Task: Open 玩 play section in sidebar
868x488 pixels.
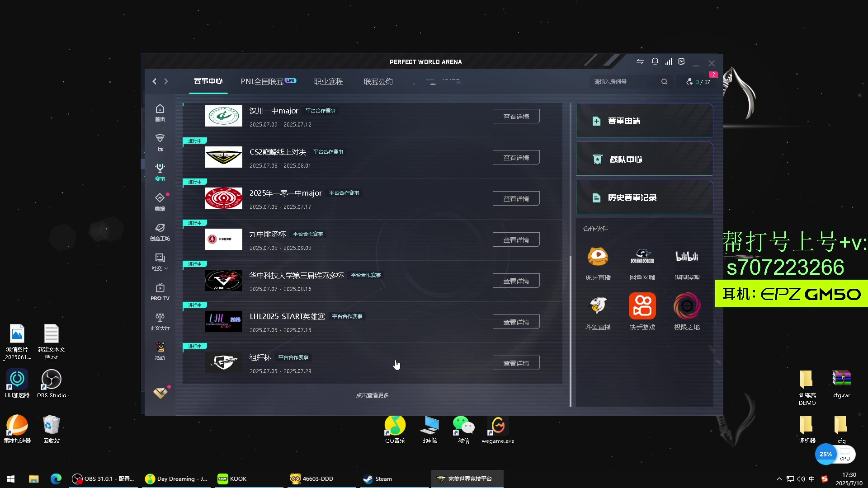Action: 160,143
